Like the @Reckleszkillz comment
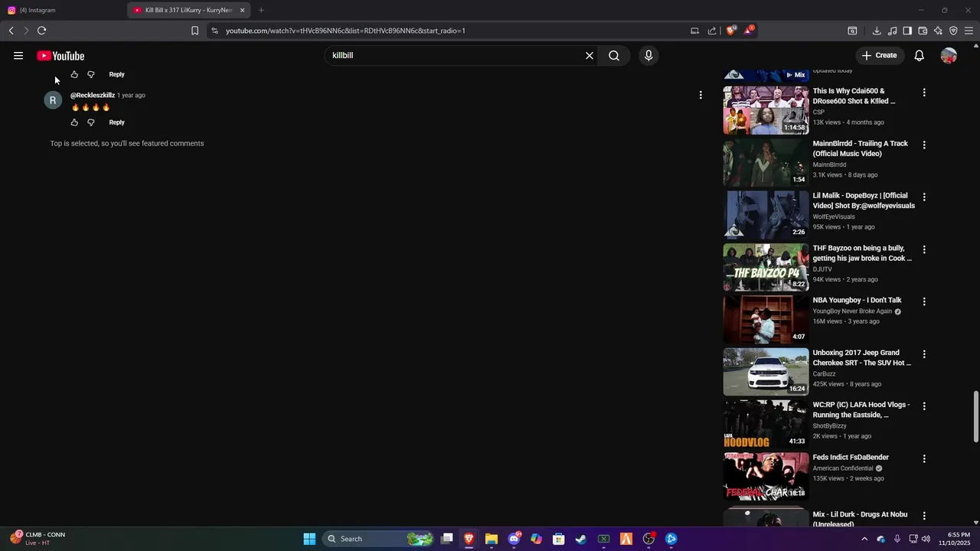980x551 pixels. 74,122
